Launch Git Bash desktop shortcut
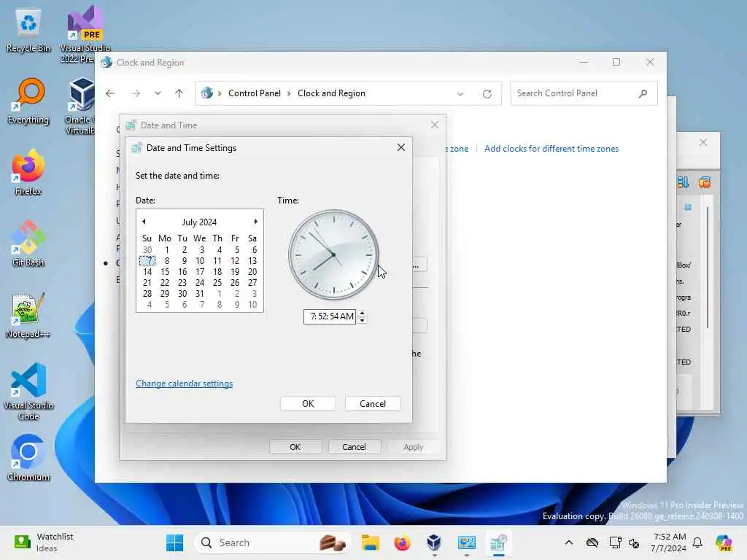This screenshot has width=747, height=560. (28, 244)
